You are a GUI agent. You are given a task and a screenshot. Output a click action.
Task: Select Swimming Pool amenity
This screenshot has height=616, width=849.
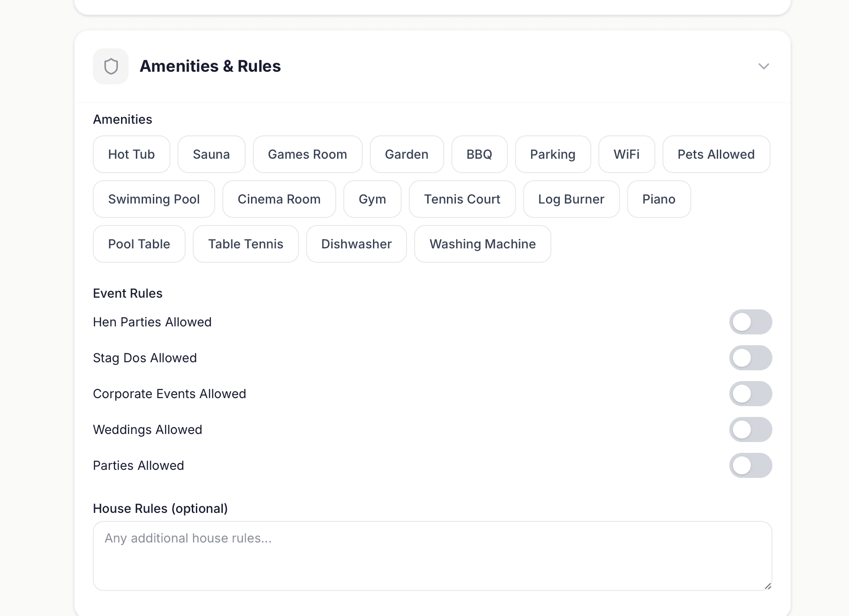click(154, 199)
